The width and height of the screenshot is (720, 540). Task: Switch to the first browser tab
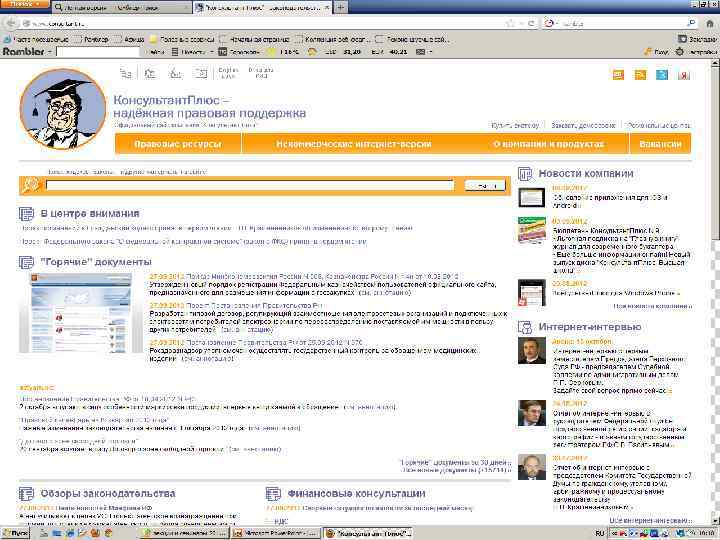(122, 8)
